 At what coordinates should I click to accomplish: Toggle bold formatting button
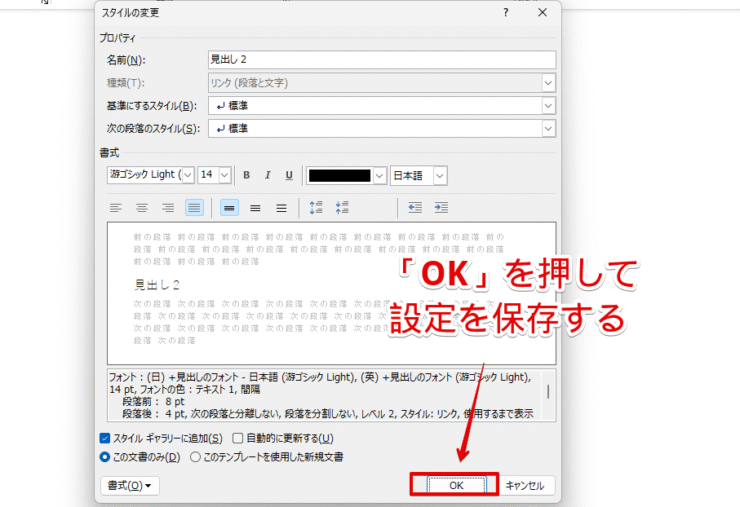[246, 175]
